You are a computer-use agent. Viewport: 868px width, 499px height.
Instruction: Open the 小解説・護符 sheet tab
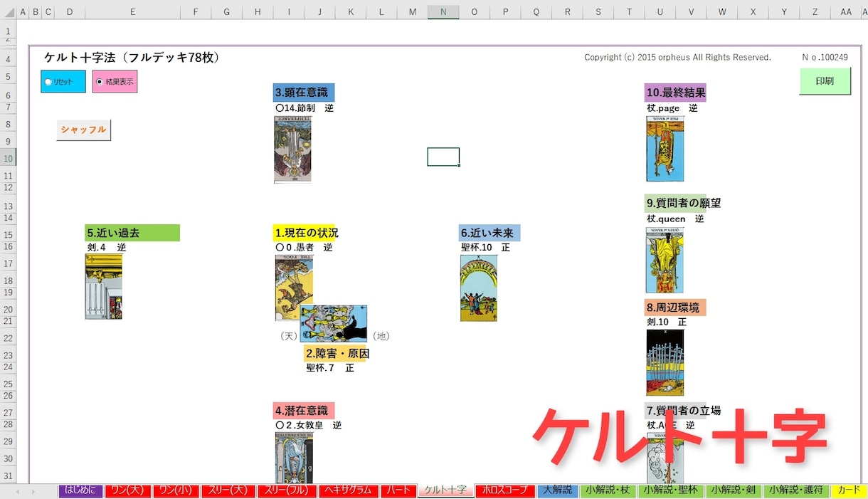click(796, 490)
